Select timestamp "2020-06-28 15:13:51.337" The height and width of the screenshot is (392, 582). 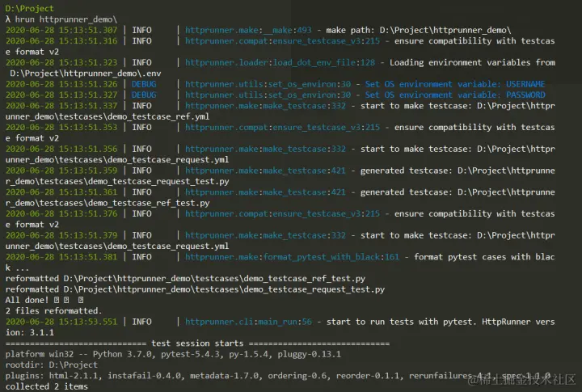click(61, 105)
